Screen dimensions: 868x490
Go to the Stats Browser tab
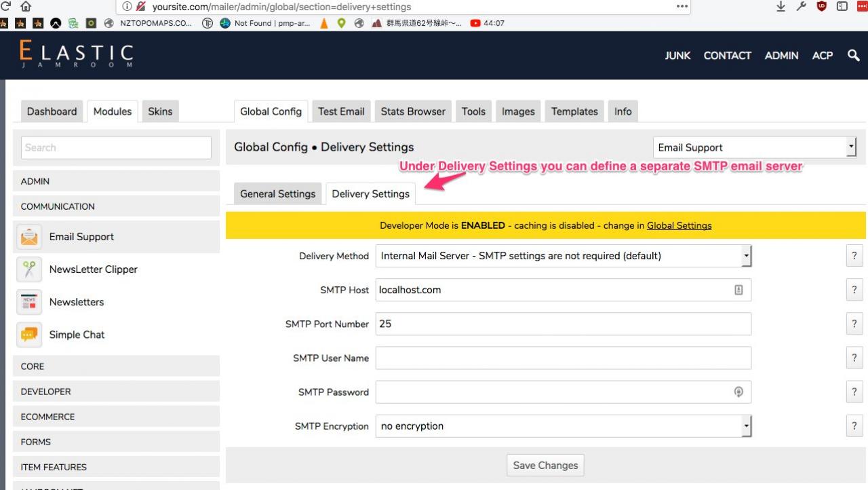coord(412,112)
